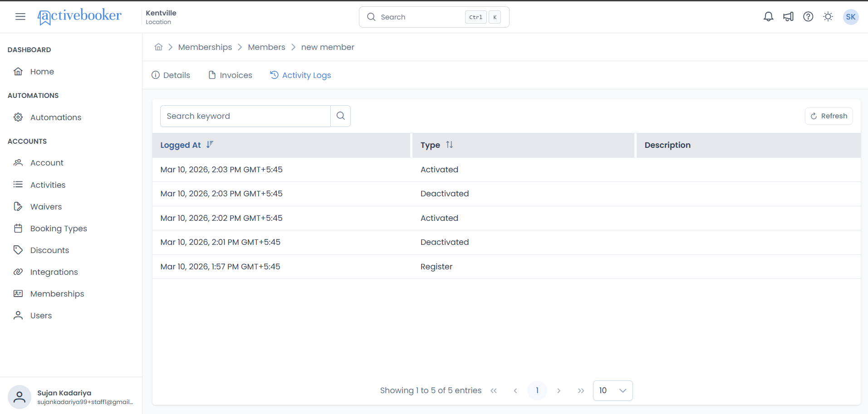This screenshot has height=414, width=868.
Task: Go to next page of entries
Action: coord(559,390)
